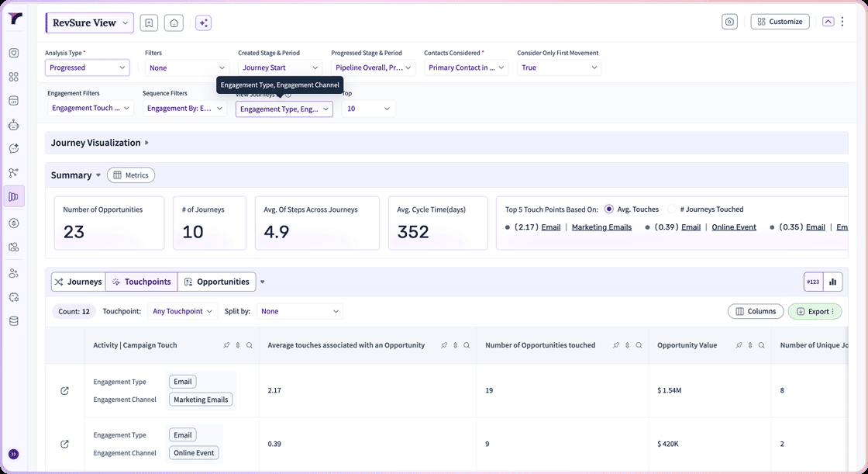Open the database icon in sidebar
The height and width of the screenshot is (474, 868).
tap(14, 321)
